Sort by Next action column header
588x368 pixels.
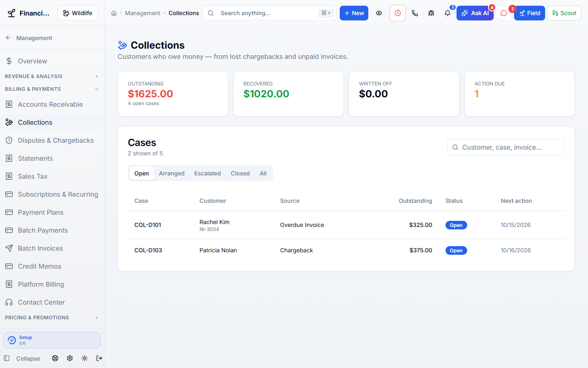click(x=516, y=201)
